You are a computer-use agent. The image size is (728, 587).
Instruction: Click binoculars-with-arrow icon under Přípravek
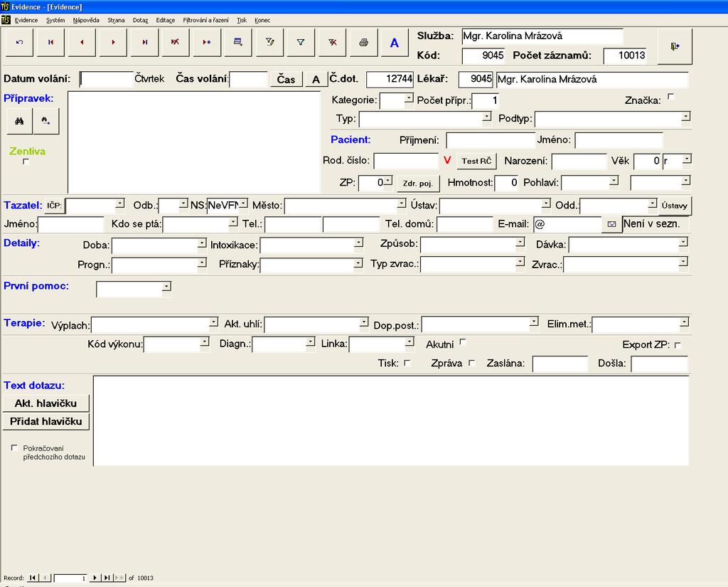pyautogui.click(x=46, y=121)
